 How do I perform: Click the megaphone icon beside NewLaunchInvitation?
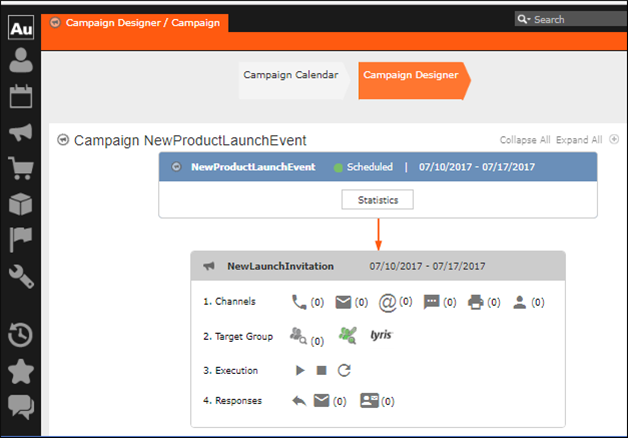pyautogui.click(x=209, y=266)
